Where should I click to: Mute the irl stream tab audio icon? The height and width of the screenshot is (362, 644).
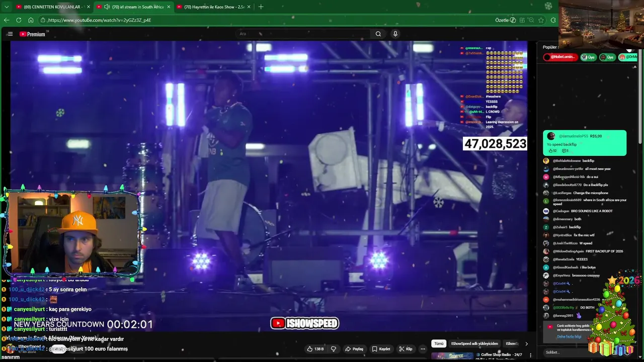[x=107, y=7]
